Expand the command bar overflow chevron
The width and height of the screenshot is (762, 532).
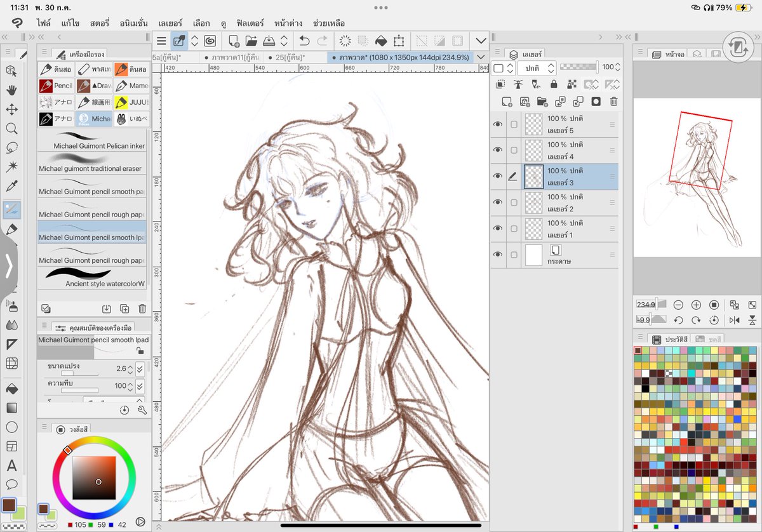point(481,41)
